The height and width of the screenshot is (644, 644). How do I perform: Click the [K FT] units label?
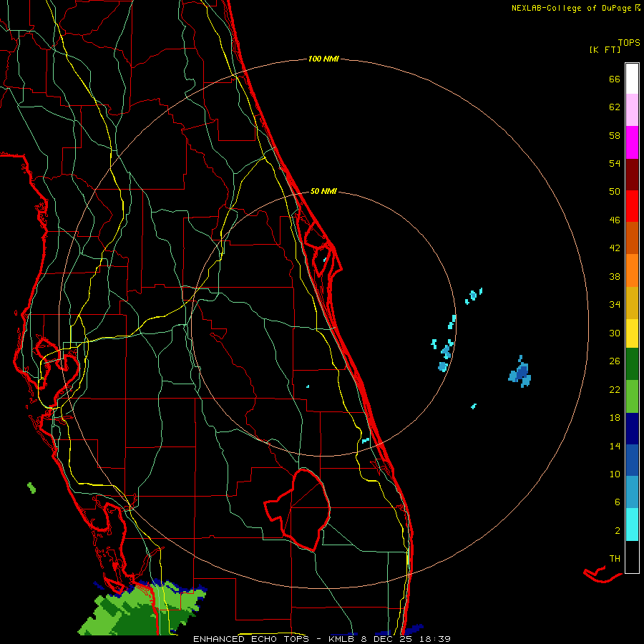(x=605, y=49)
